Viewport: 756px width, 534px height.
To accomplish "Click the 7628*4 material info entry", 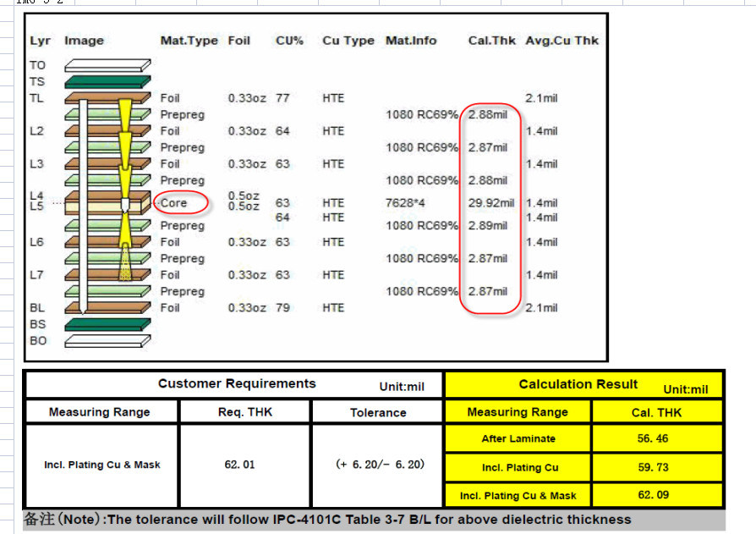I will [x=405, y=203].
